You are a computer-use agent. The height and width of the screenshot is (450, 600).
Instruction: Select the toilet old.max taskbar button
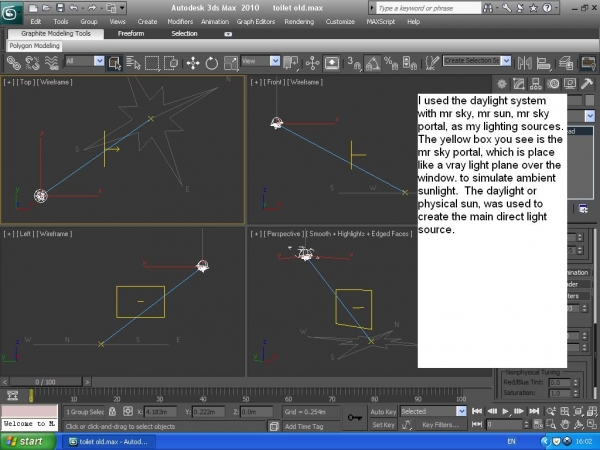[x=108, y=442]
